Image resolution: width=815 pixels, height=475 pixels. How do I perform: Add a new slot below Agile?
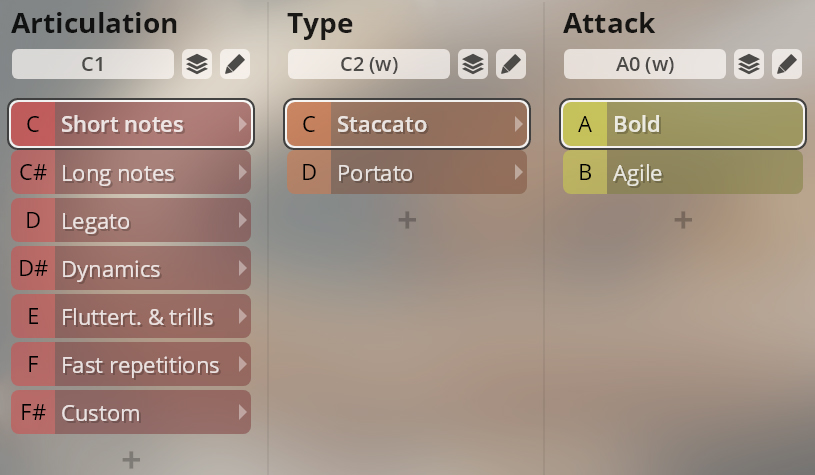[683, 220]
